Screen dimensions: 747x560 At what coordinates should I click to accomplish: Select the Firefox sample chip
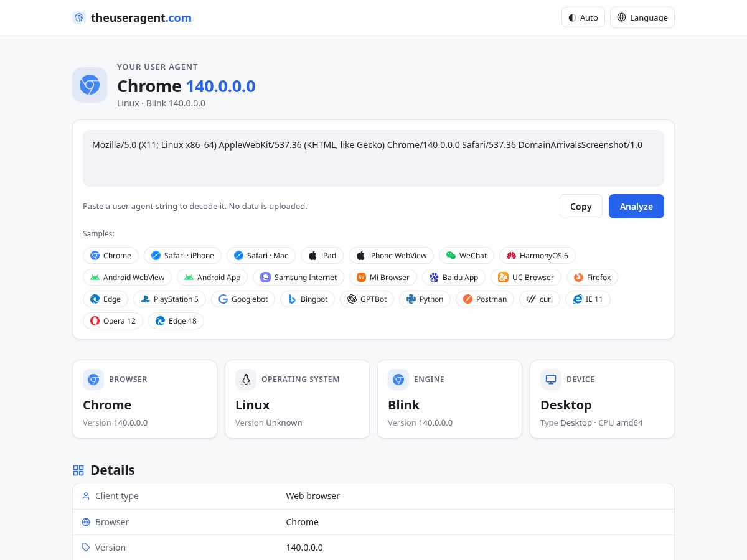point(592,278)
